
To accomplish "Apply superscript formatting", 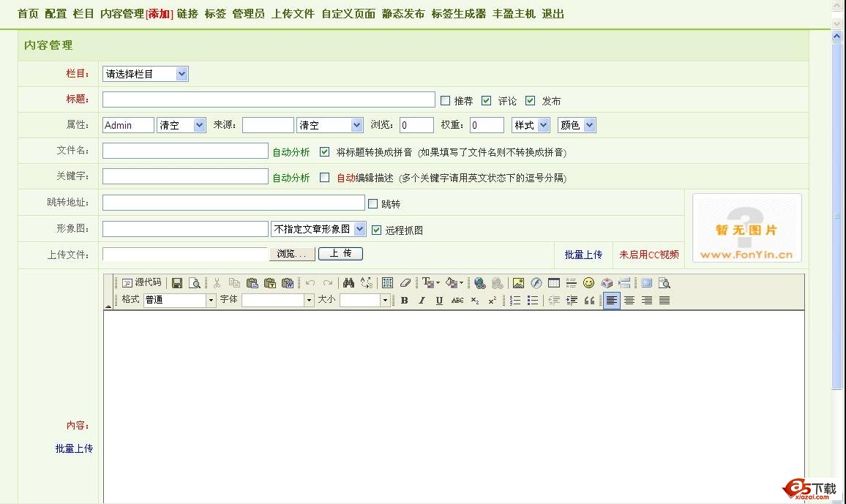I will 492,300.
